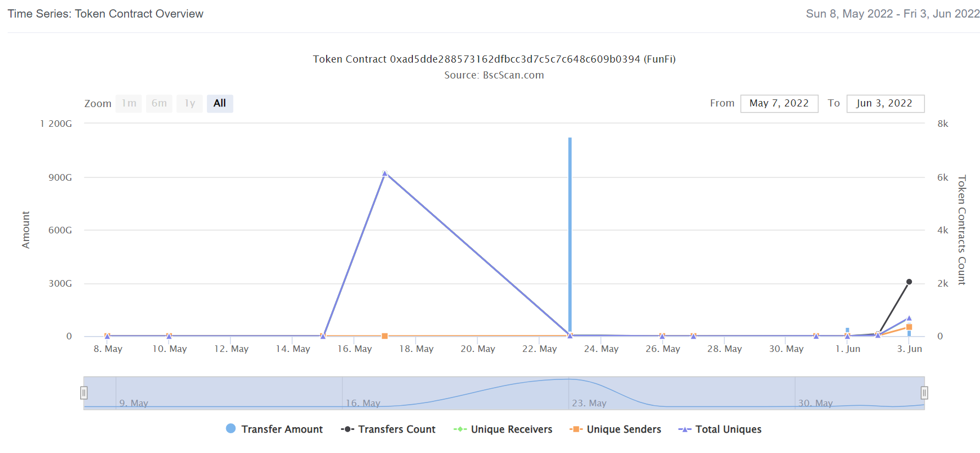
Task: Open the From date field
Action: 779,103
